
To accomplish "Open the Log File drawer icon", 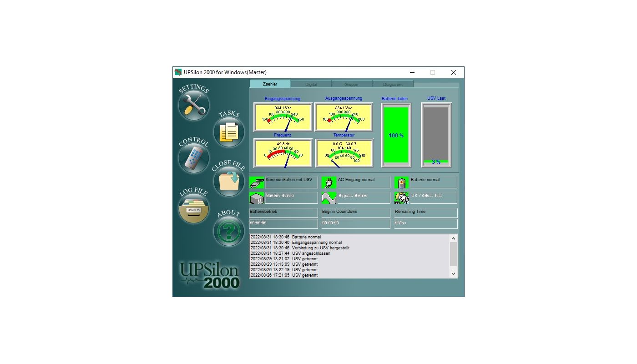I will pyautogui.click(x=193, y=208).
